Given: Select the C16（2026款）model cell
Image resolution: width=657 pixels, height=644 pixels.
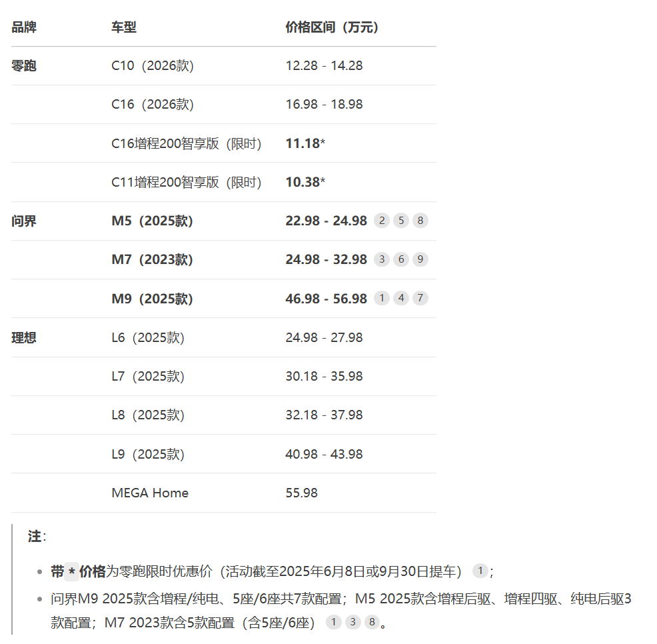Looking at the screenshot, I should point(153,105).
